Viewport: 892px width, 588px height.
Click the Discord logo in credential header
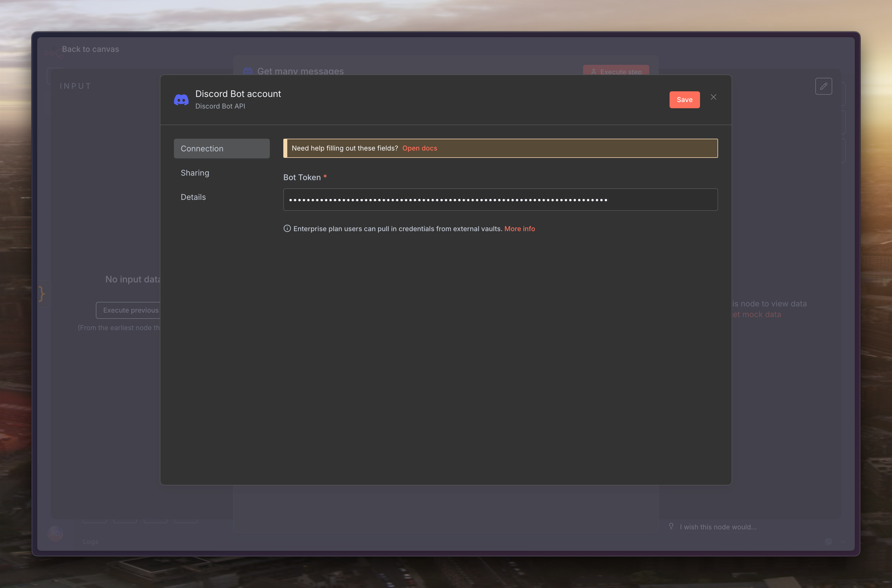181,100
